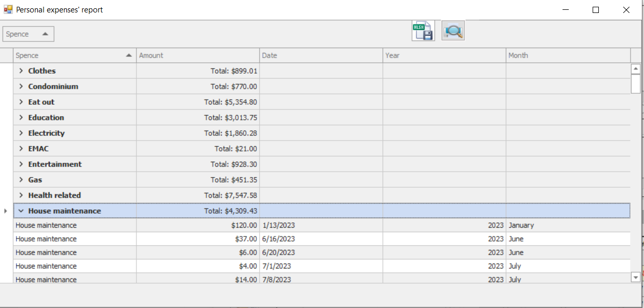The image size is (644, 308).
Task: Expand the Condominium group
Action: click(x=21, y=87)
